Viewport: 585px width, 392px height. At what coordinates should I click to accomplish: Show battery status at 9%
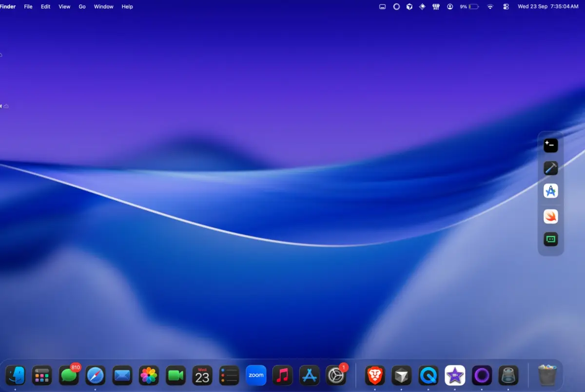point(469,7)
